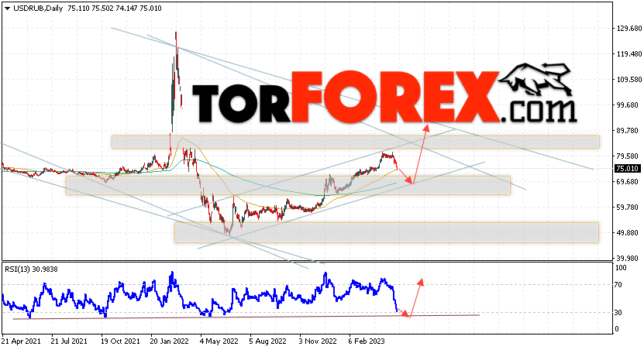Click the 19 Oct 2021 date label
This screenshot has height=350, width=644.
click(120, 341)
